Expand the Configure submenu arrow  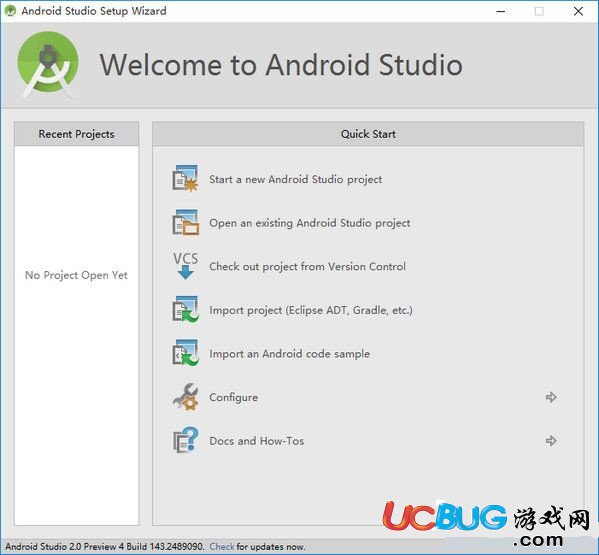(551, 397)
